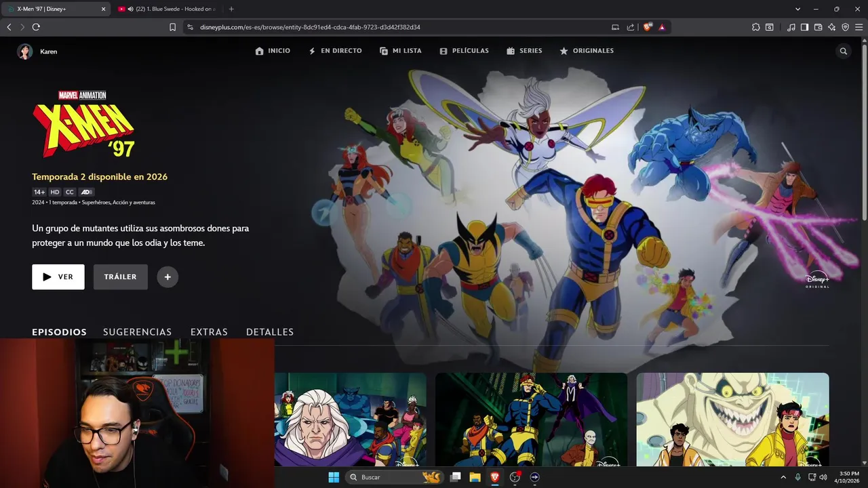Viewport: 868px width, 488px height.
Task: View site information icon in address bar
Action: [x=190, y=27]
